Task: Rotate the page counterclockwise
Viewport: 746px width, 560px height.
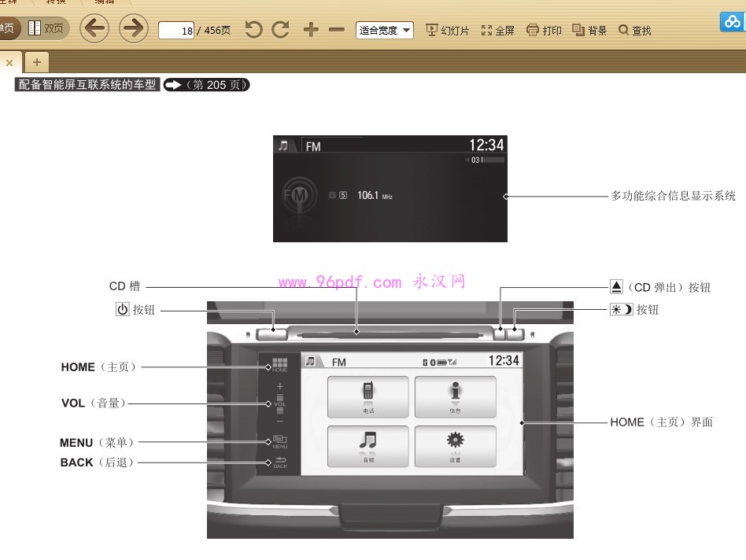Action: (253, 30)
